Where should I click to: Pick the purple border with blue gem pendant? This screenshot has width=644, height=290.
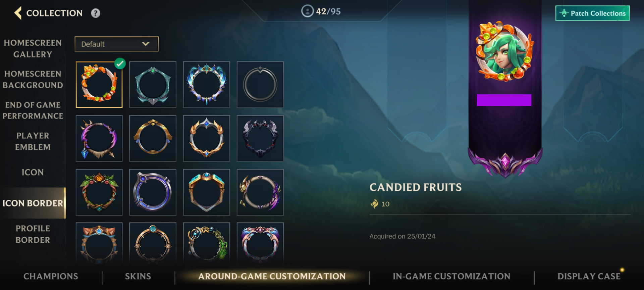(99, 138)
